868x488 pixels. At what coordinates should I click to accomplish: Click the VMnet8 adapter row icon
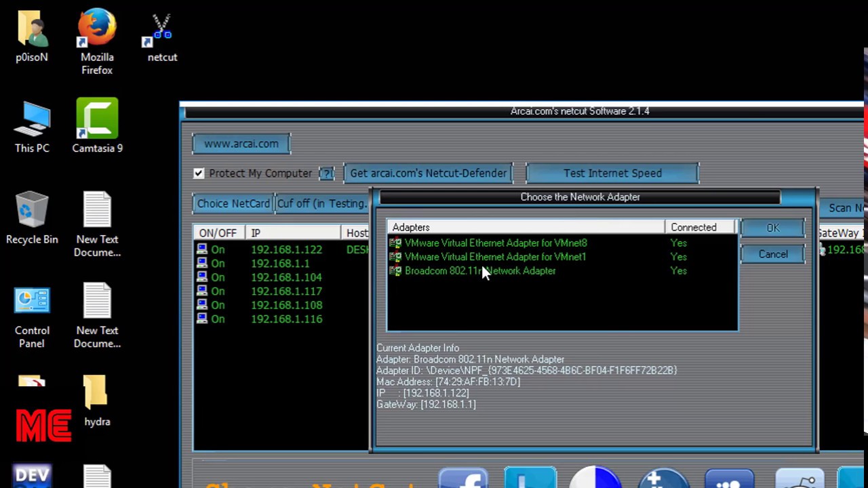pyautogui.click(x=395, y=243)
